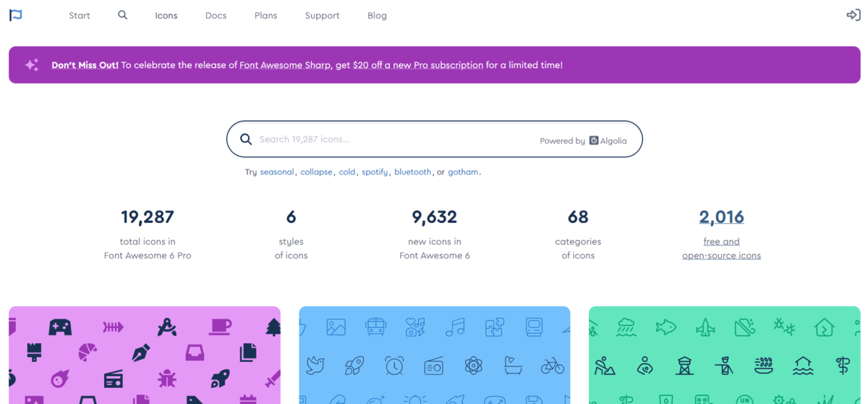Click the flooded house icon on the green card
868x404 pixels.
(804, 366)
